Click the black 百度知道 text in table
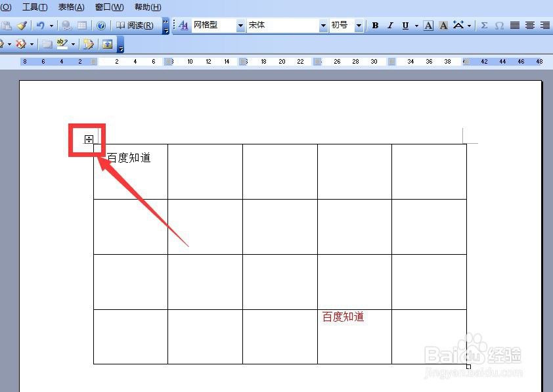 click(x=129, y=158)
